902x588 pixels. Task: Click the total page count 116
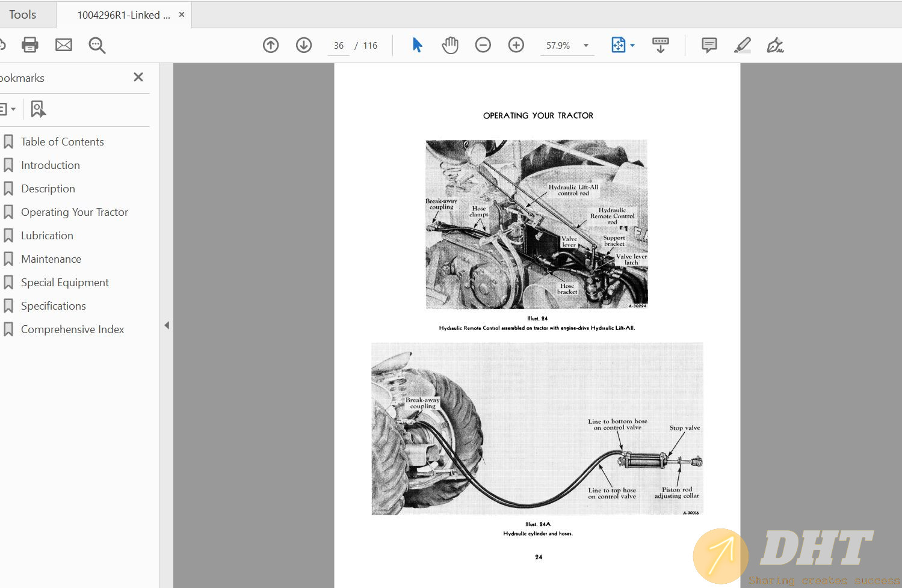(x=370, y=46)
